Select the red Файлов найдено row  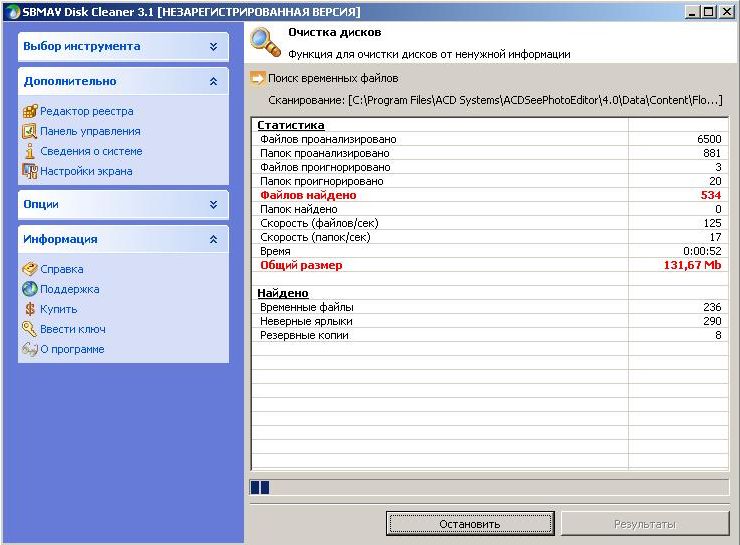[490, 195]
